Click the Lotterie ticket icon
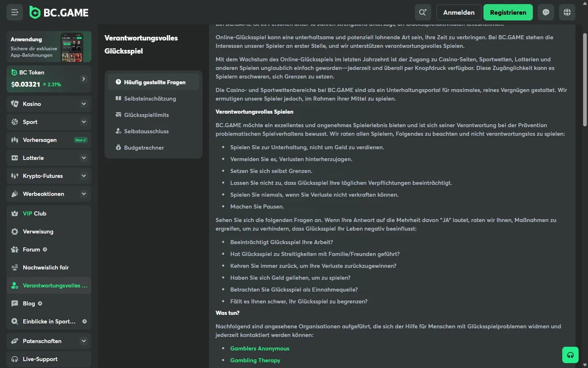Image resolution: width=588 pixels, height=368 pixels. 15,158
